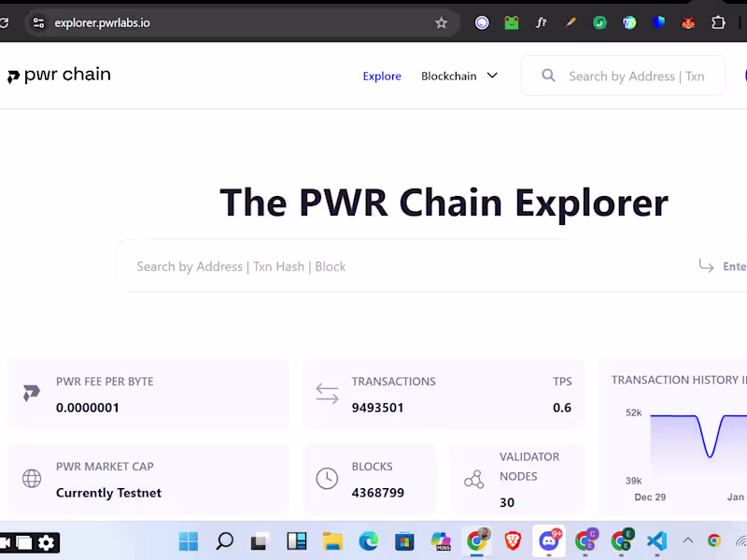Viewport: 747px width, 560px height.
Task: Launch Microsoft Edge from the taskbar
Action: click(368, 541)
